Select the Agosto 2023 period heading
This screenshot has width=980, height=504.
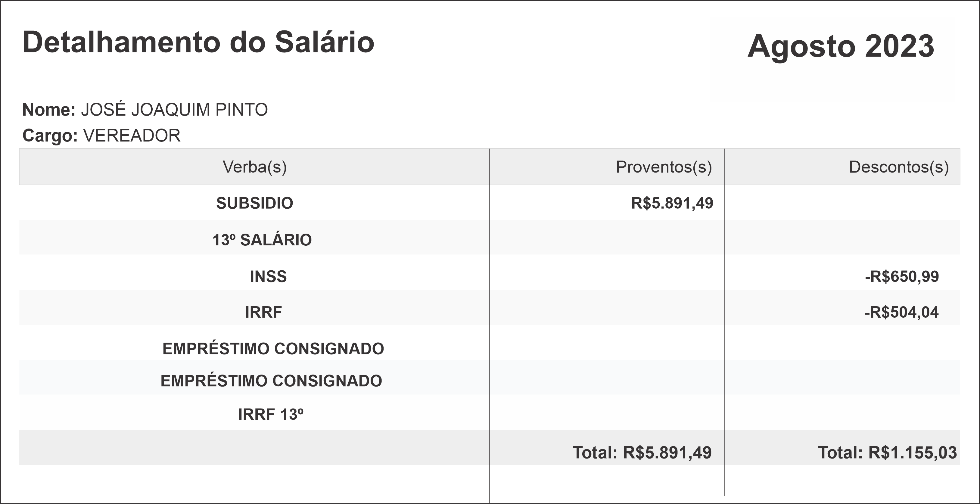(841, 46)
